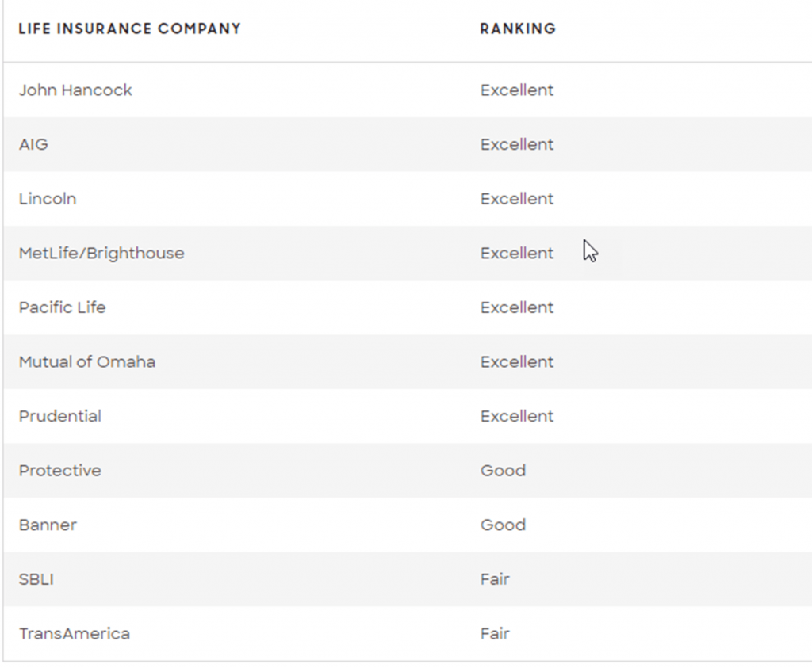Viewport: 812px width, 668px height.
Task: Select the Lincoln row name
Action: click(48, 199)
